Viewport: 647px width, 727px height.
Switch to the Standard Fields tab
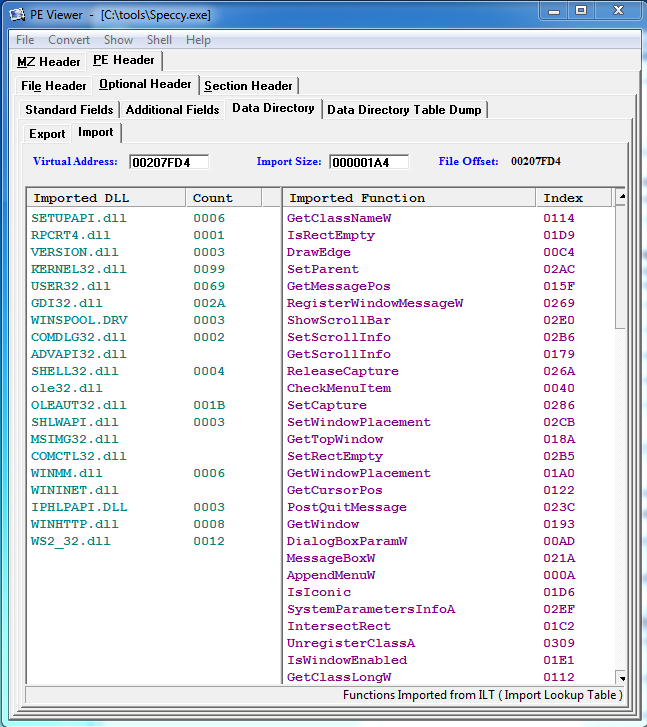tap(69, 110)
